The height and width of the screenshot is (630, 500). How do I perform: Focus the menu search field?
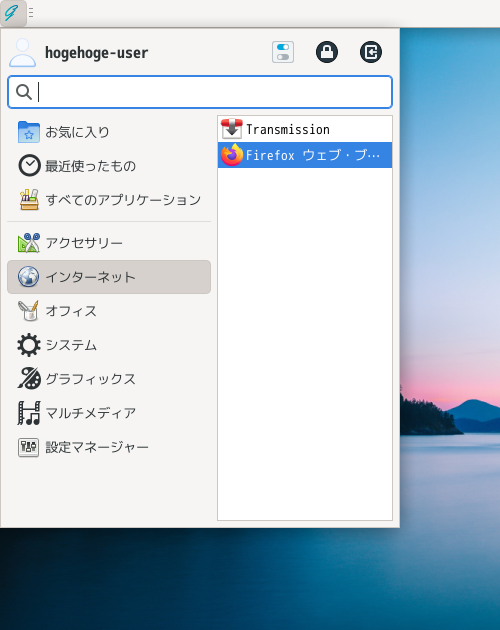click(200, 92)
